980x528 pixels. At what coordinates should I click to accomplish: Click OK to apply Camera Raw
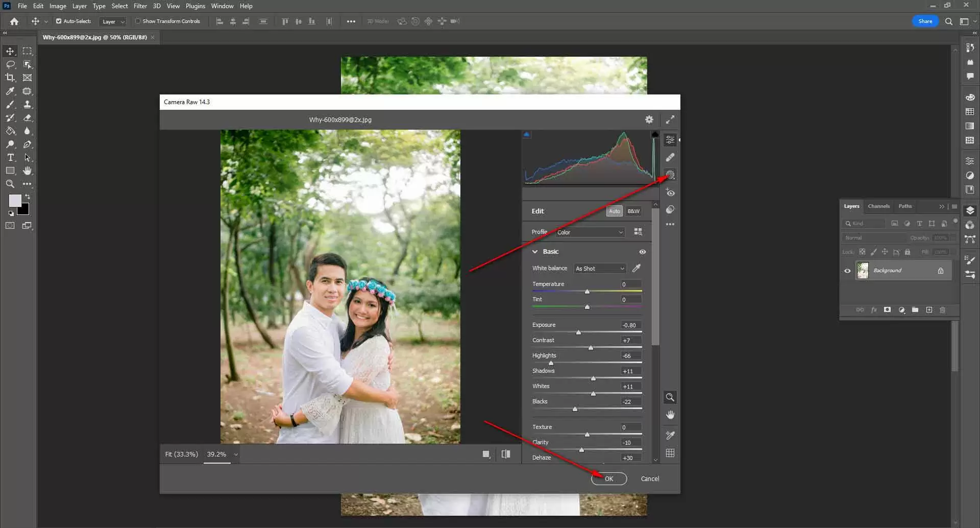(x=609, y=479)
